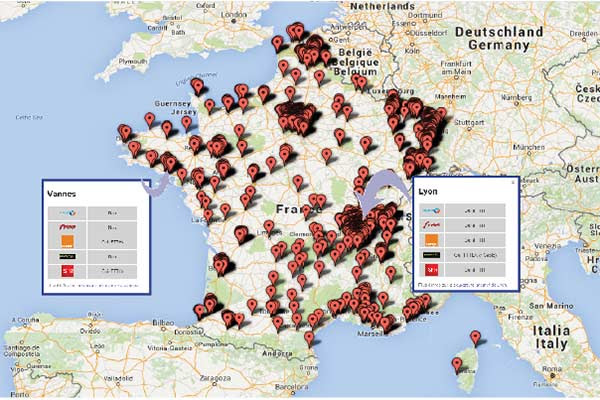Click the Italia Italy country label
This screenshot has height=400, width=600.
point(551,337)
